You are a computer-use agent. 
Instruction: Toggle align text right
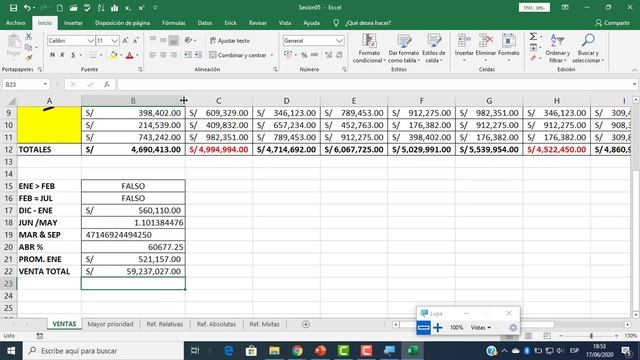click(173, 55)
